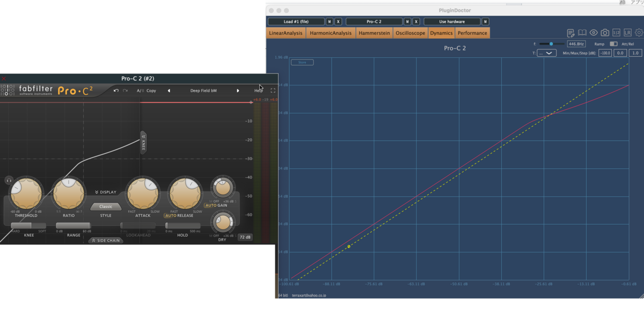Open PluginDoctor settings gear
Viewport: 644px width, 313px height.
click(x=639, y=33)
